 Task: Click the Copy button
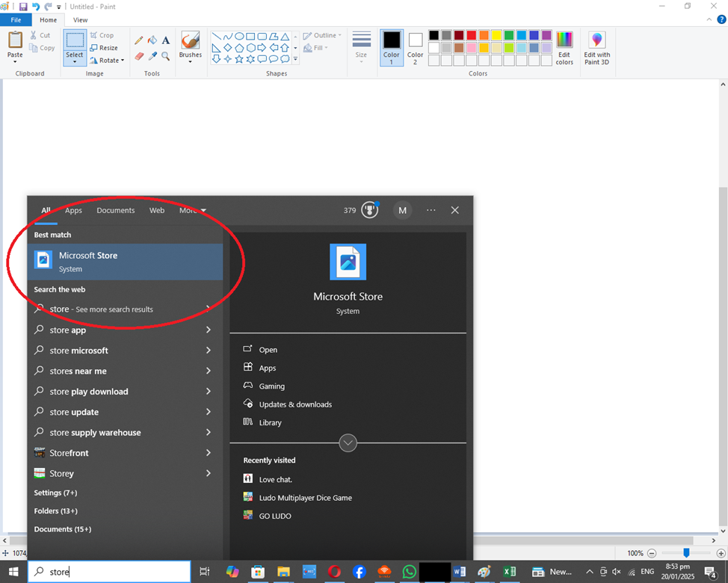pyautogui.click(x=42, y=48)
